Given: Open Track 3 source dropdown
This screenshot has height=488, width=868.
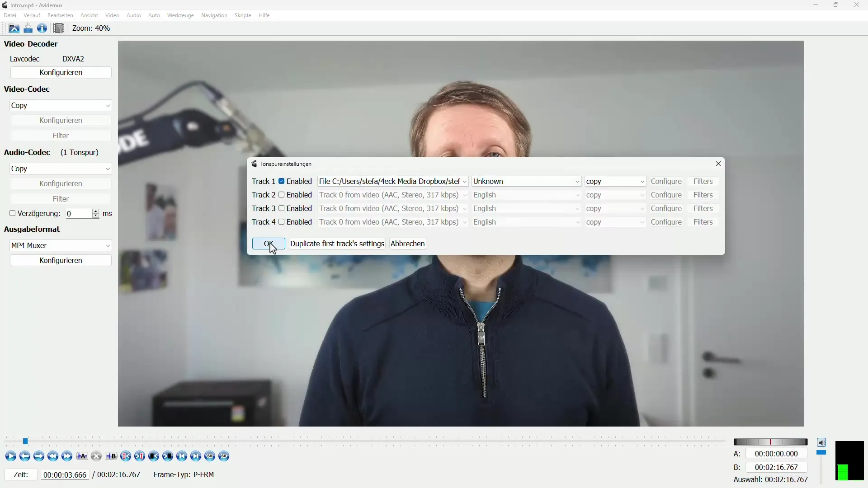Looking at the screenshot, I should pos(393,208).
